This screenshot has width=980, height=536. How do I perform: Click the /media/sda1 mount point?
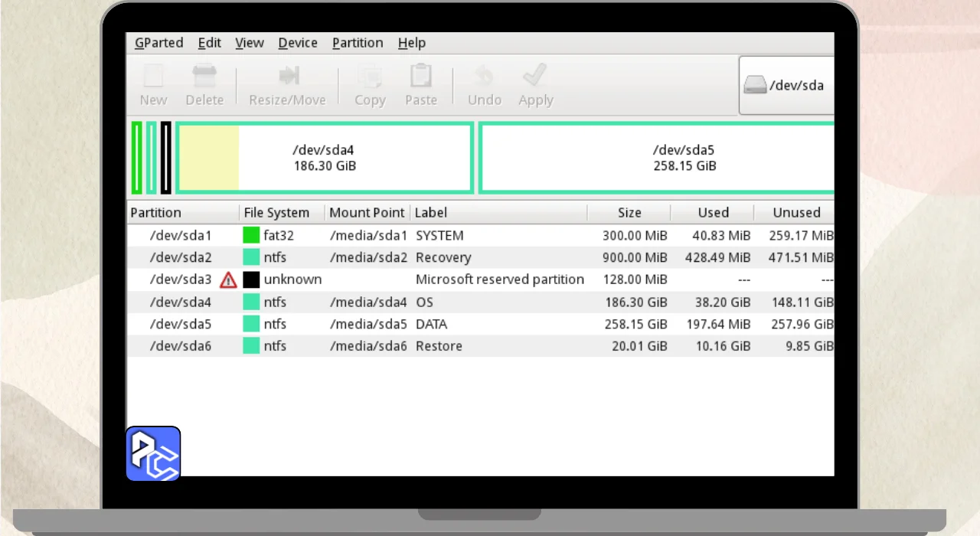coord(368,235)
